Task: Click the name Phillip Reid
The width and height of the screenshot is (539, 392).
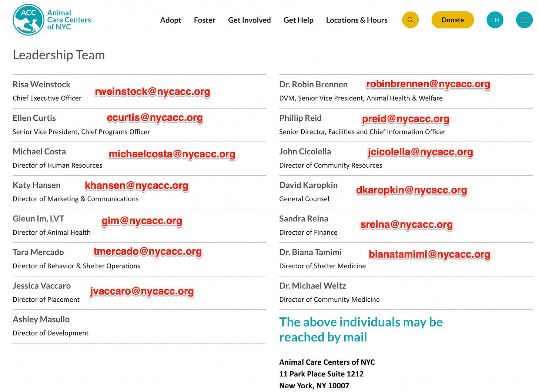Action: (x=300, y=118)
